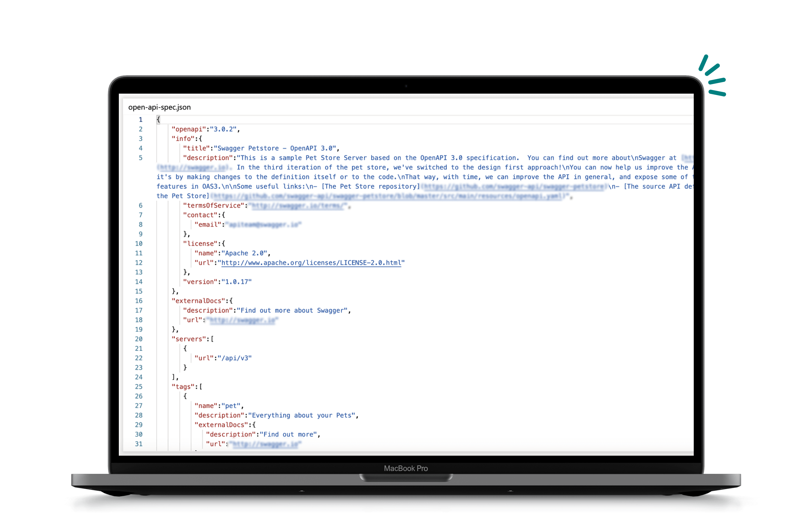Click the first "externalDocs" key on line 16

pyautogui.click(x=198, y=301)
